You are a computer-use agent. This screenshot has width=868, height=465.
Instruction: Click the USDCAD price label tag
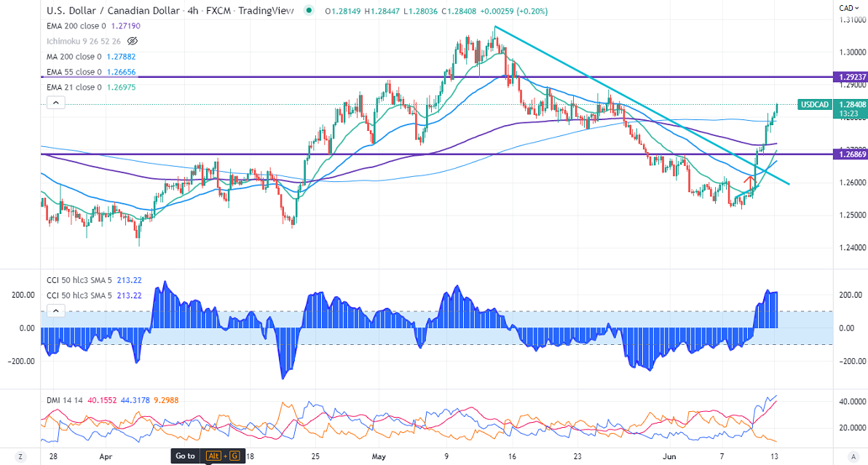point(815,105)
